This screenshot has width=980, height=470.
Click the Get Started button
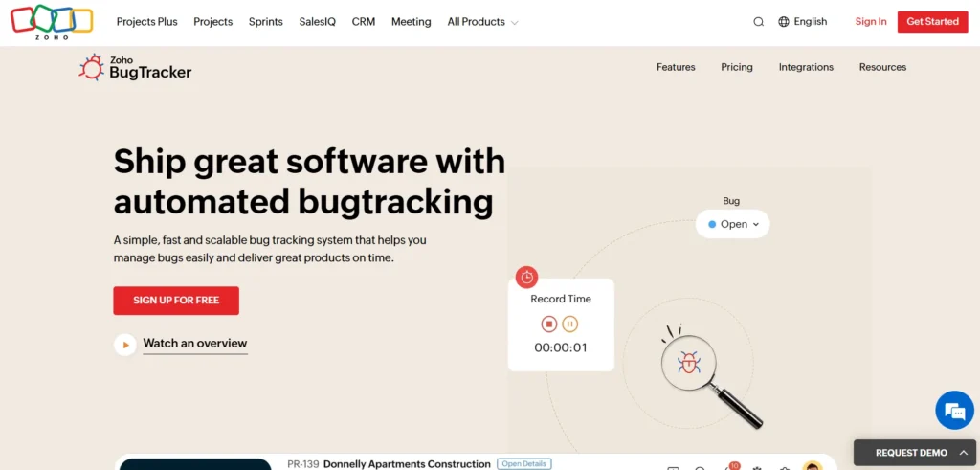932,22
